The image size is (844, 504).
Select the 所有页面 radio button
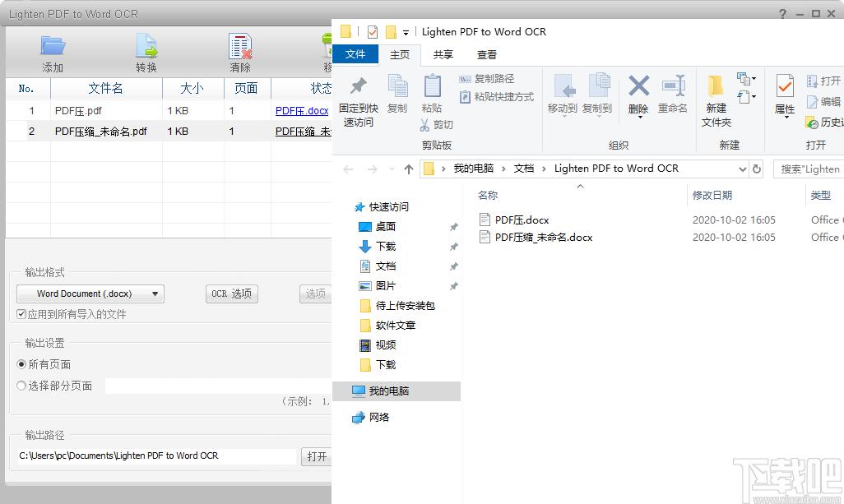21,364
